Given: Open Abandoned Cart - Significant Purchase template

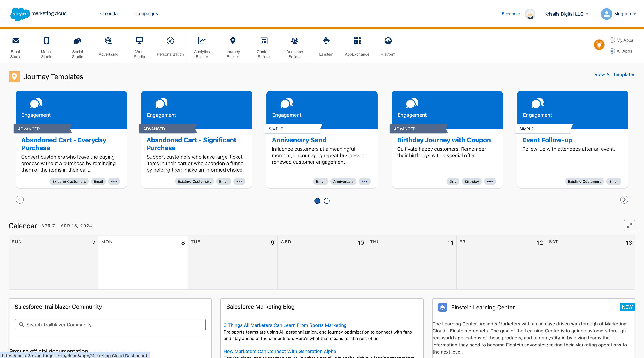Looking at the screenshot, I should (x=191, y=144).
